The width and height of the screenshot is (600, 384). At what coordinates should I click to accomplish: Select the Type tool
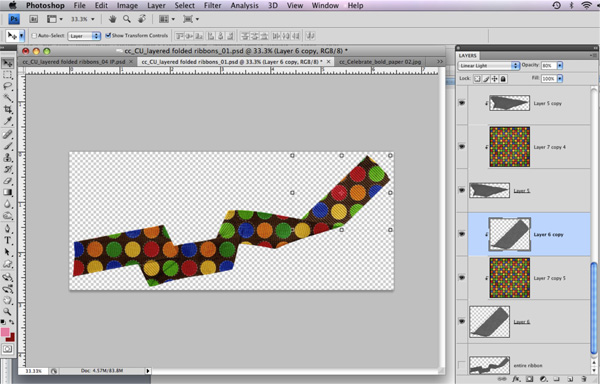(8, 240)
